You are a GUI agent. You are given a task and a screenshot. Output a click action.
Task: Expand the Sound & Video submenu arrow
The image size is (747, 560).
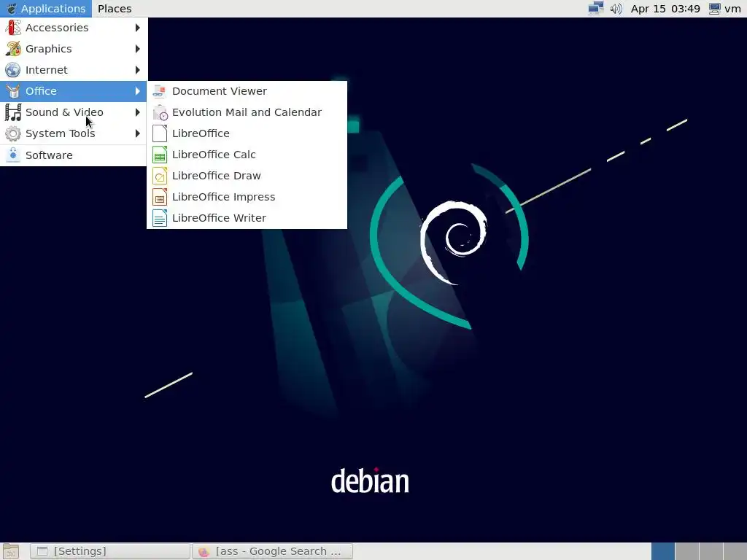138,112
